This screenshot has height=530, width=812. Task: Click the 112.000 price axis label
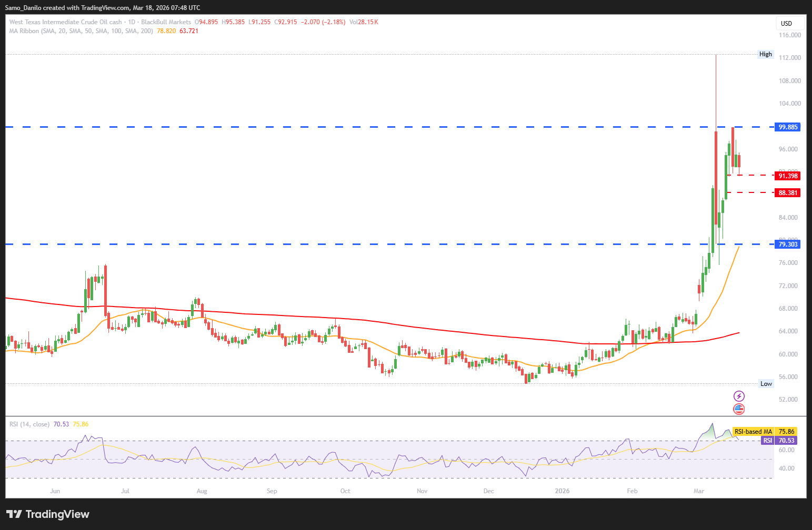[x=789, y=58]
